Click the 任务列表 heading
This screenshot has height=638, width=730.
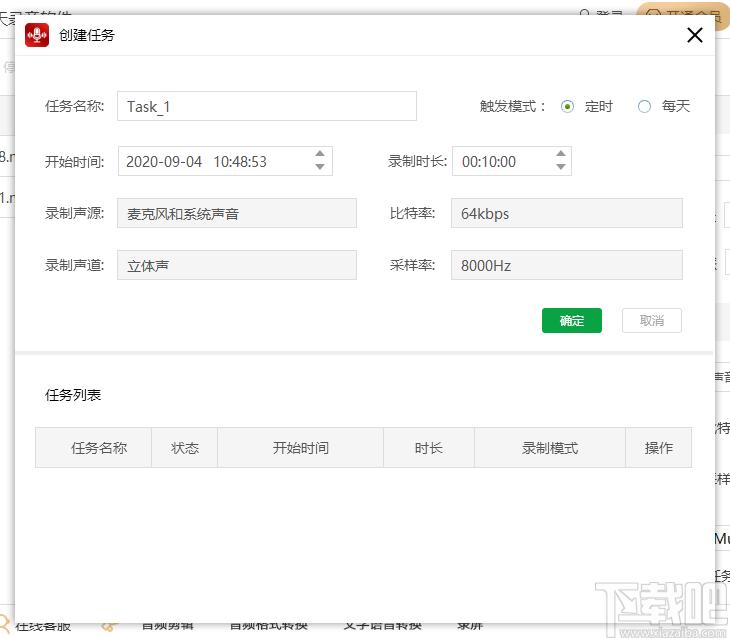click(73, 395)
